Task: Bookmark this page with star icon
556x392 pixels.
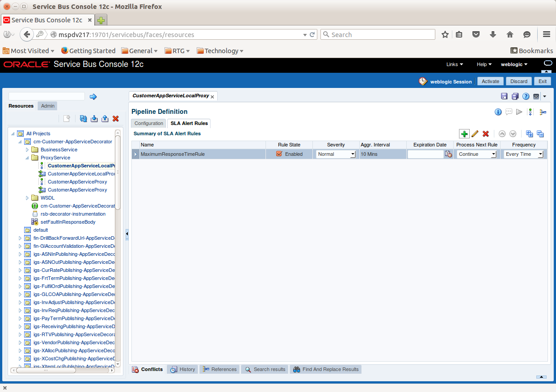Action: 445,34
